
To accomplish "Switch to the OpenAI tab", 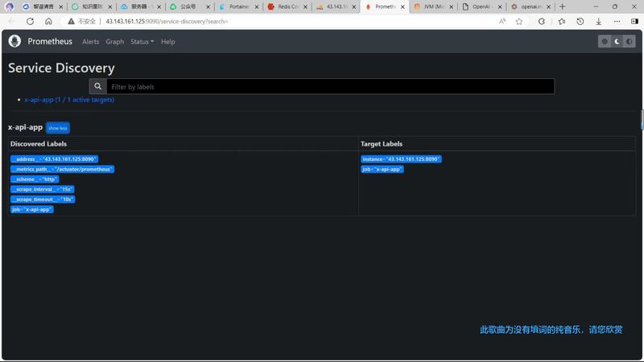I will click(481, 7).
